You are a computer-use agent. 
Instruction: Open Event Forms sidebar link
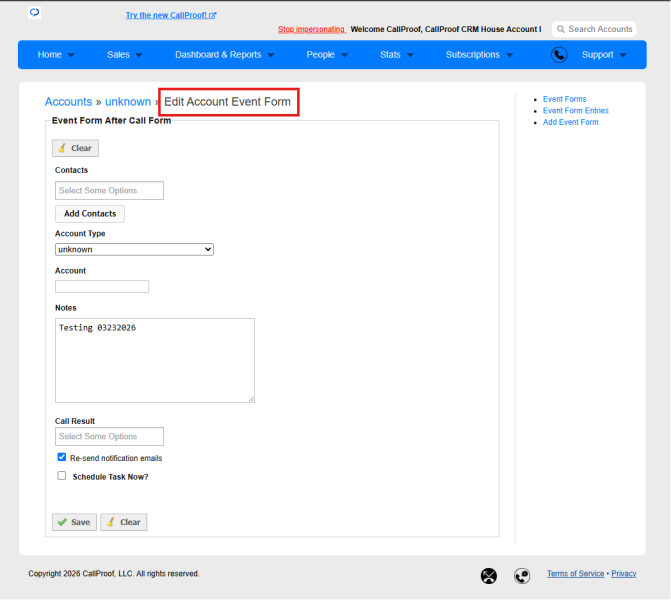point(564,99)
